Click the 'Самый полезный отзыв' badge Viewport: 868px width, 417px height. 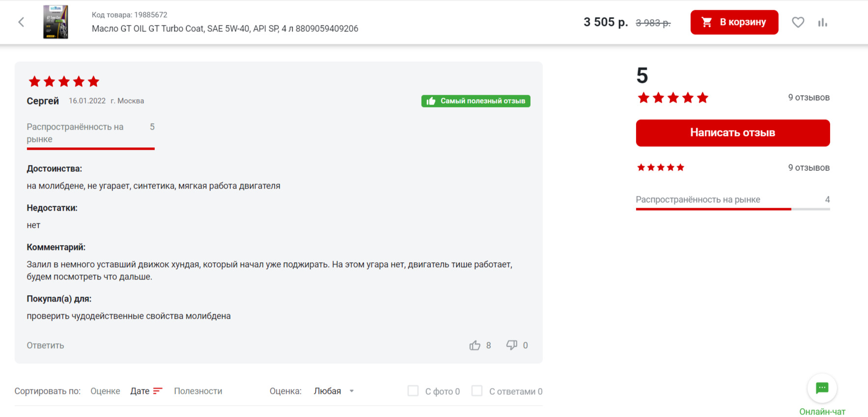pos(476,101)
